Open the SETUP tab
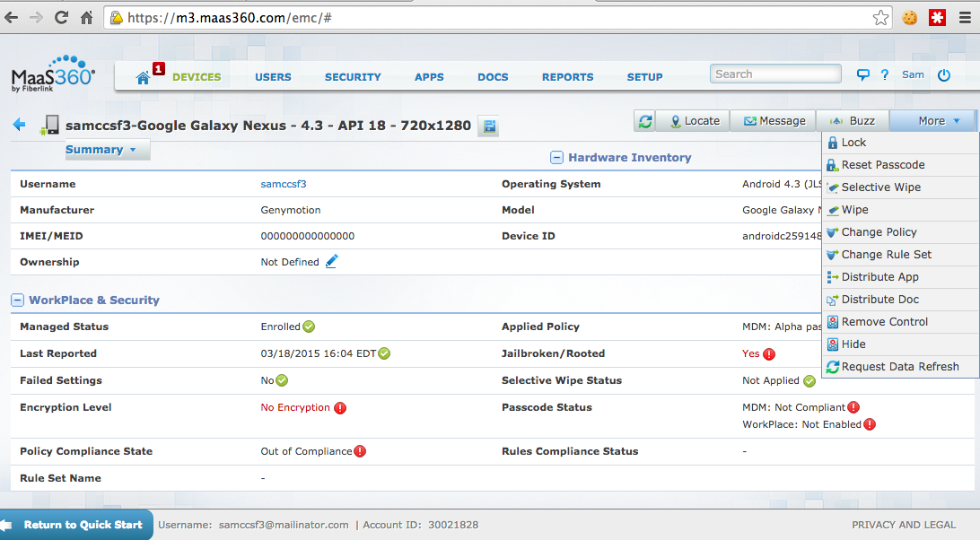980x540 pixels. point(644,77)
